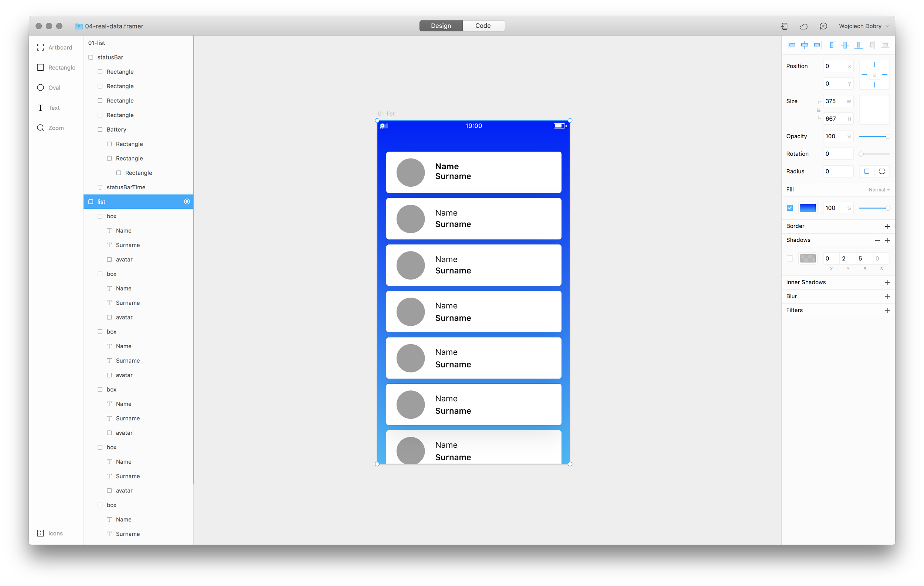The width and height of the screenshot is (924, 586).
Task: Switch to the Code tab
Action: (483, 26)
